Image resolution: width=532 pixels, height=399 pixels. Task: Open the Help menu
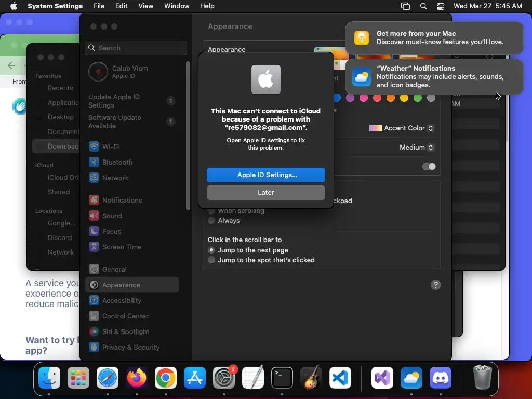207,6
